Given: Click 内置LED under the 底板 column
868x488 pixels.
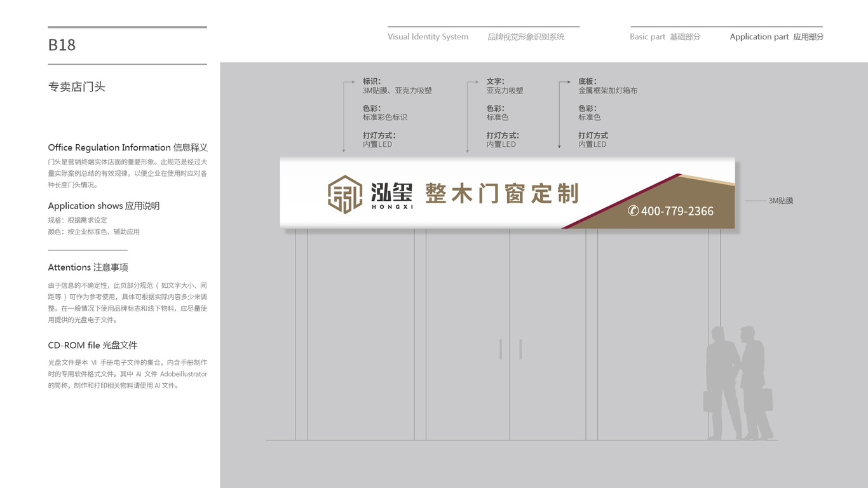Looking at the screenshot, I should [x=592, y=144].
